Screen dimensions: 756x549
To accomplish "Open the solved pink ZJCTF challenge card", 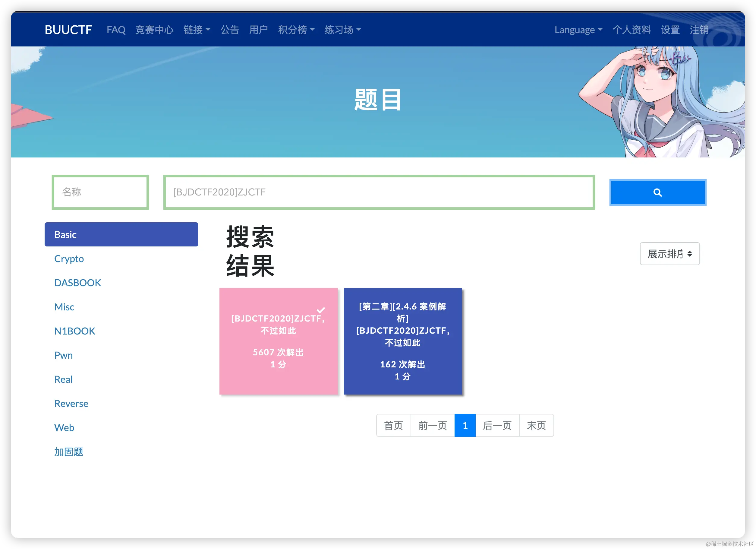I will click(278, 341).
